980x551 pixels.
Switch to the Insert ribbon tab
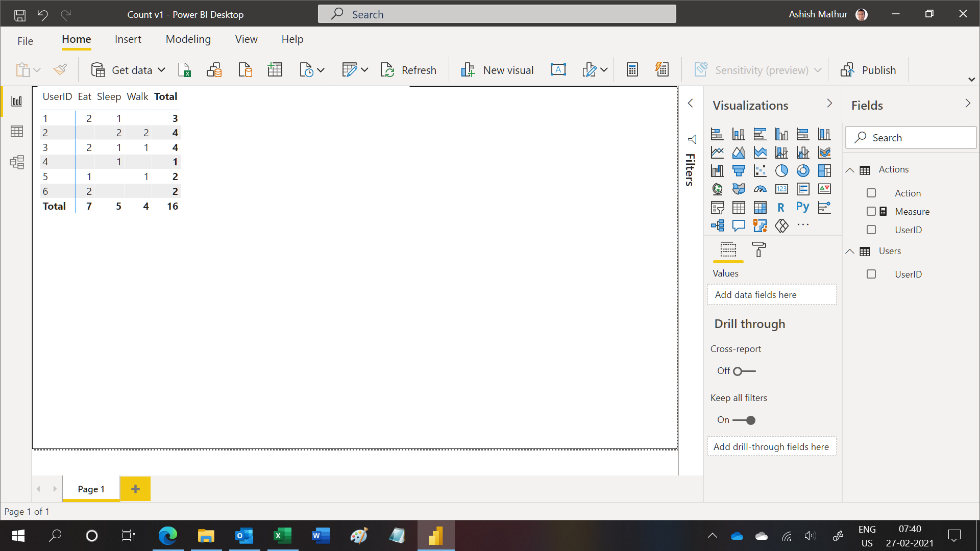pyautogui.click(x=128, y=39)
